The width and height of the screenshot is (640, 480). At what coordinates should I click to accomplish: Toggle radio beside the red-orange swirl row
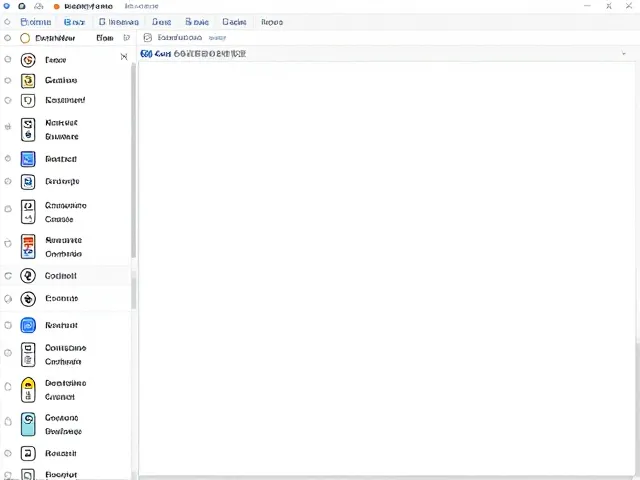(x=8, y=59)
